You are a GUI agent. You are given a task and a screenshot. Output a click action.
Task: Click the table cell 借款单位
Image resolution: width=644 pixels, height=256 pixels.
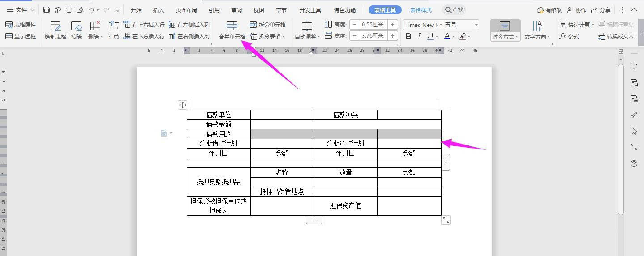click(x=219, y=115)
